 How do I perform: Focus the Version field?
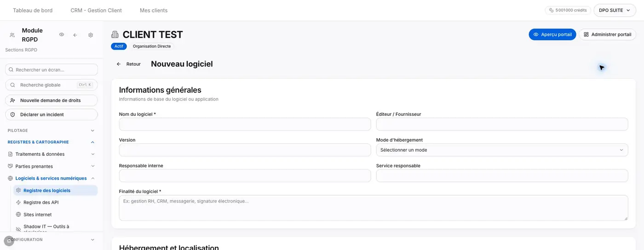(245, 150)
